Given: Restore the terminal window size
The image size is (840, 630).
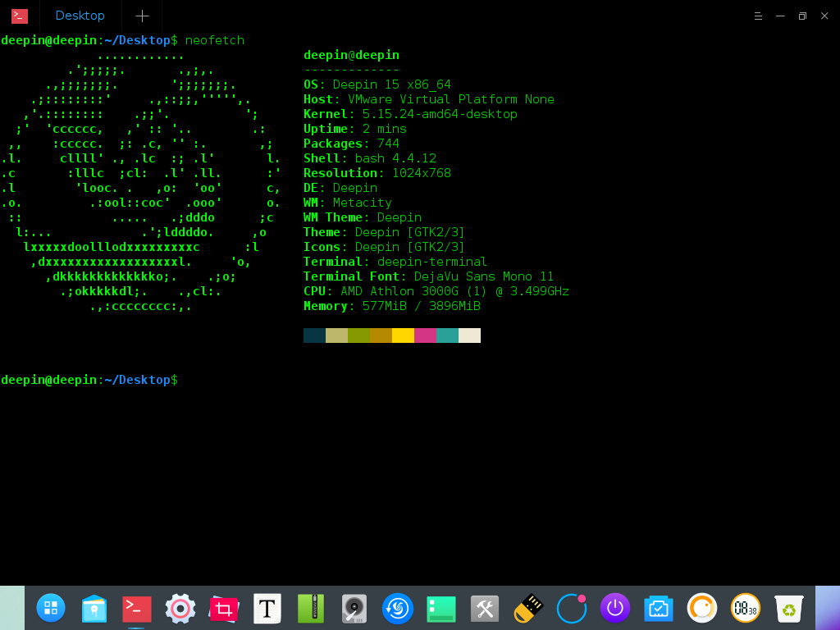Looking at the screenshot, I should pos(802,16).
